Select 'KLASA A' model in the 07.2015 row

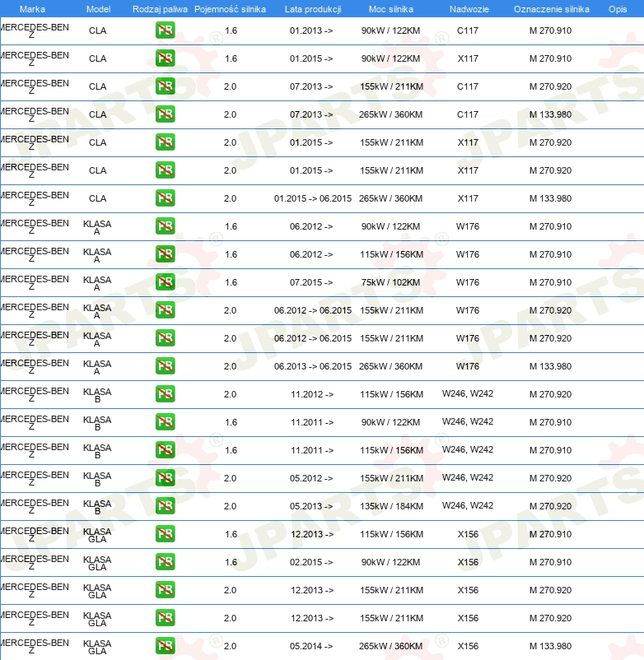pyautogui.click(x=97, y=283)
